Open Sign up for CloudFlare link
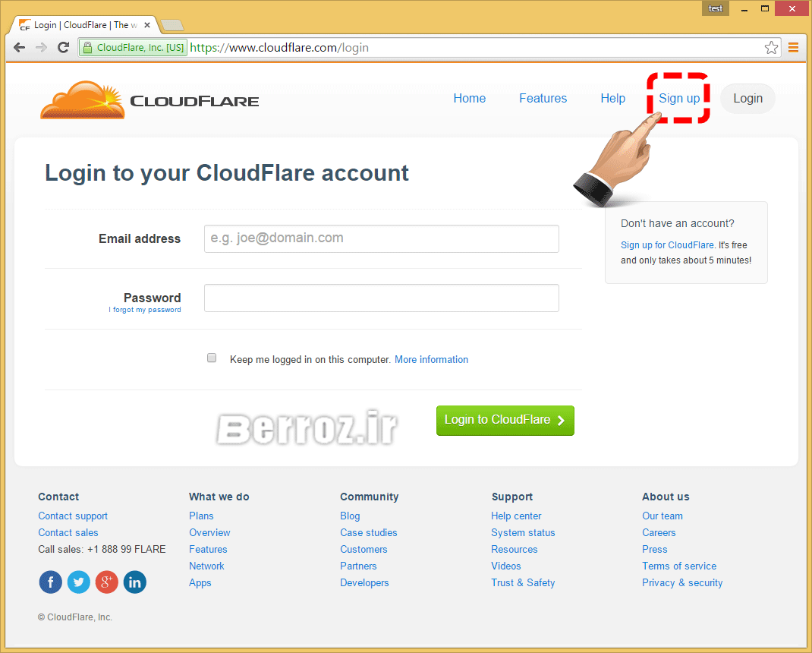This screenshot has height=653, width=812. pos(667,245)
